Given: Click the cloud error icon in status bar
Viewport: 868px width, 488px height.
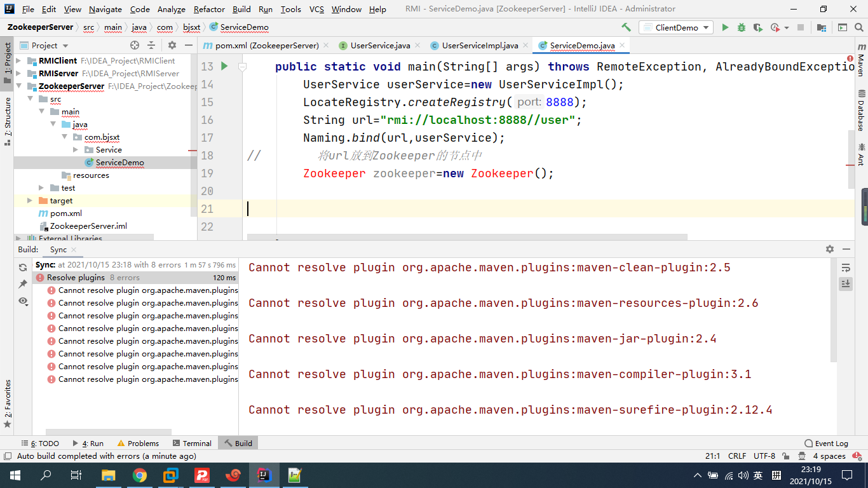Looking at the screenshot, I should (858, 456).
